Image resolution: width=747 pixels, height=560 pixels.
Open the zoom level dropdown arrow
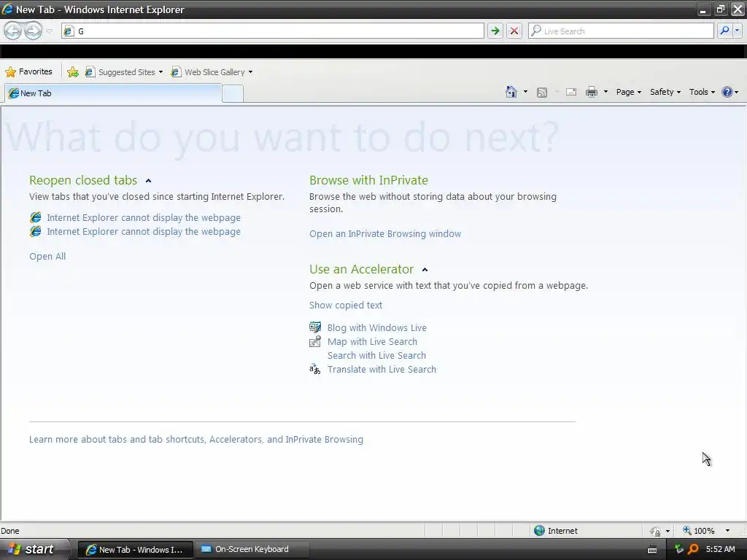click(x=727, y=531)
